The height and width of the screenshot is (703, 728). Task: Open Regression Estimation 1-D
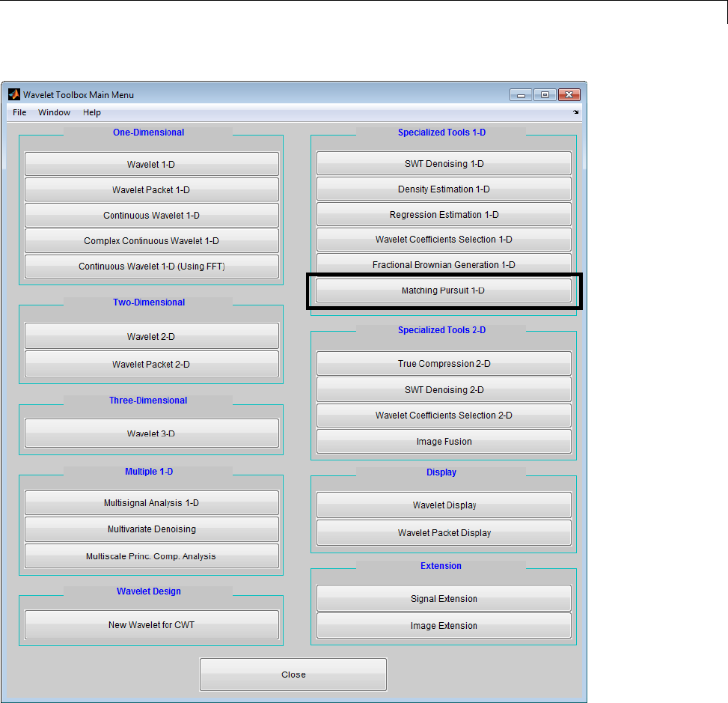pos(444,214)
